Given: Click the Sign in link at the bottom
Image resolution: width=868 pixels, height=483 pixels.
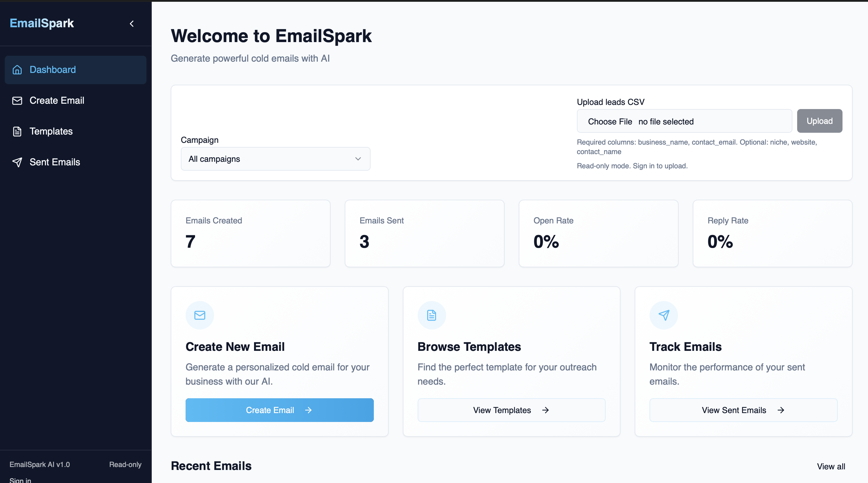Looking at the screenshot, I should click(x=20, y=480).
